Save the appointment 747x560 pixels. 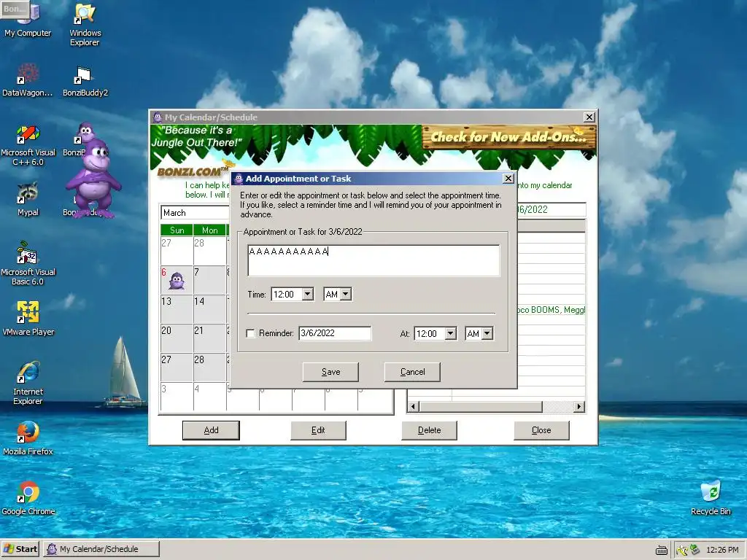tap(330, 372)
